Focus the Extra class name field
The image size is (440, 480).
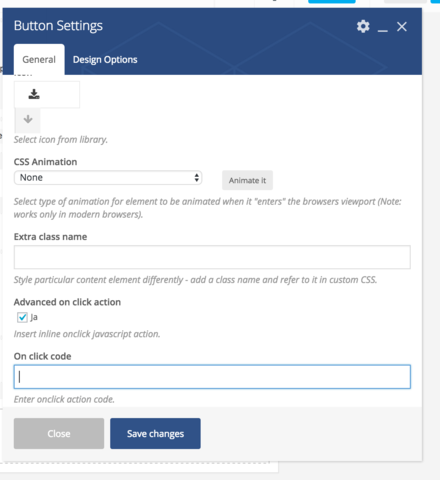[212, 257]
